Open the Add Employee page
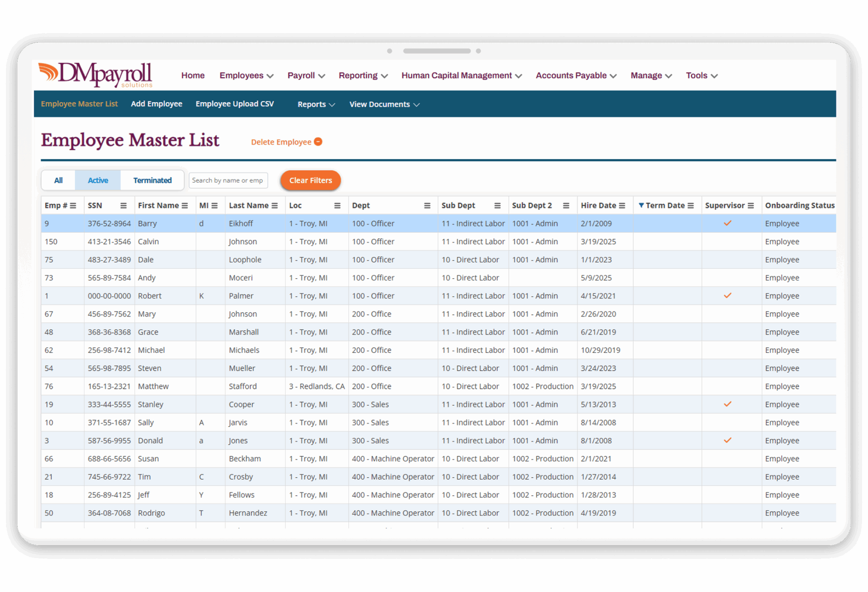This screenshot has width=868, height=592. point(156,103)
